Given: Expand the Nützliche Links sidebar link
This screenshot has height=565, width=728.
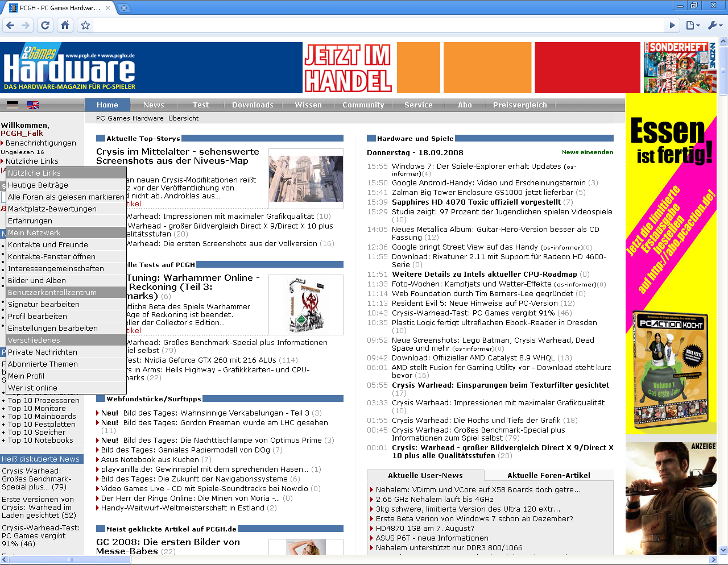Looking at the screenshot, I should [x=32, y=161].
